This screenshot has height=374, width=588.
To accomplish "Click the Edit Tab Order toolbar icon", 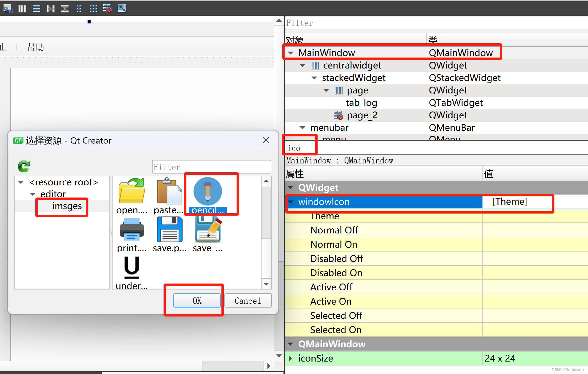I will pyautogui.click(x=7, y=8).
